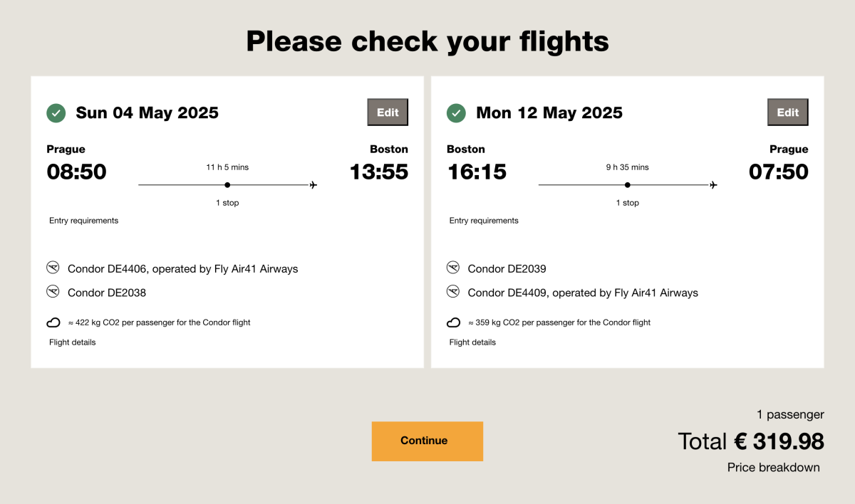855x504 pixels.
Task: Click the stop dot on the outbound route
Action: click(x=227, y=185)
